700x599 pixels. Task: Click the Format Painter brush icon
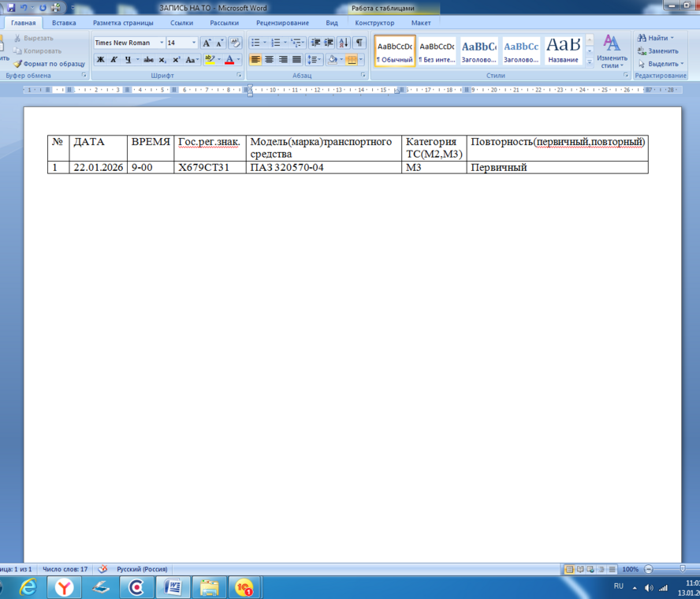pyautogui.click(x=17, y=64)
